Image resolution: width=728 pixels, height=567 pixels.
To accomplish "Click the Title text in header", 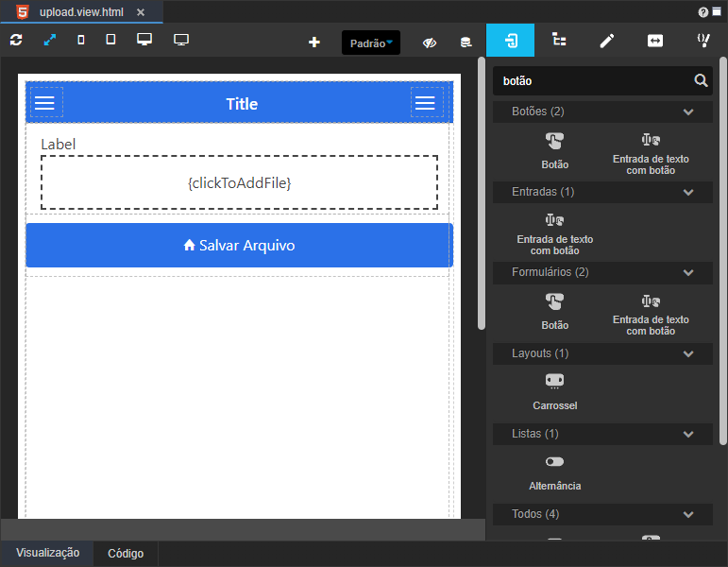I will tap(242, 104).
